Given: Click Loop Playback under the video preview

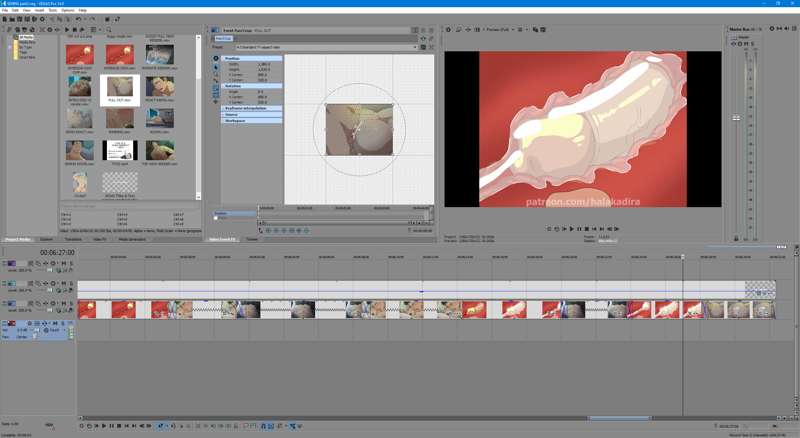Looking at the screenshot, I should (557, 229).
